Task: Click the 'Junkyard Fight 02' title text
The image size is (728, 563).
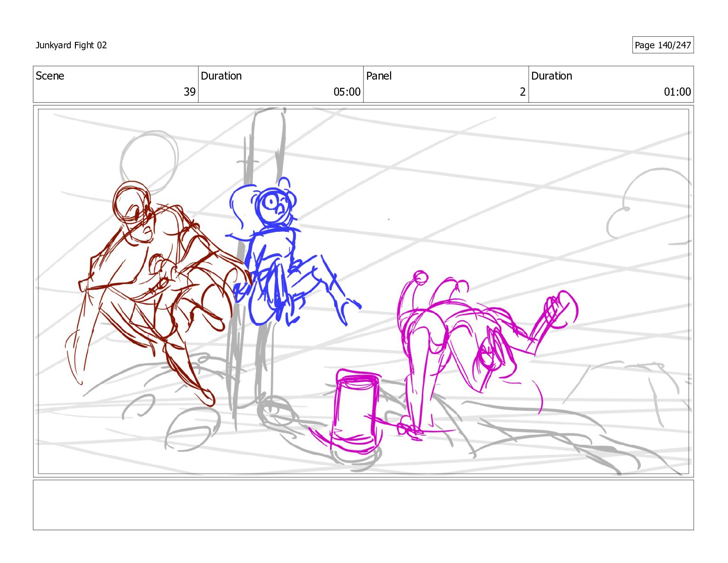Action: click(71, 45)
